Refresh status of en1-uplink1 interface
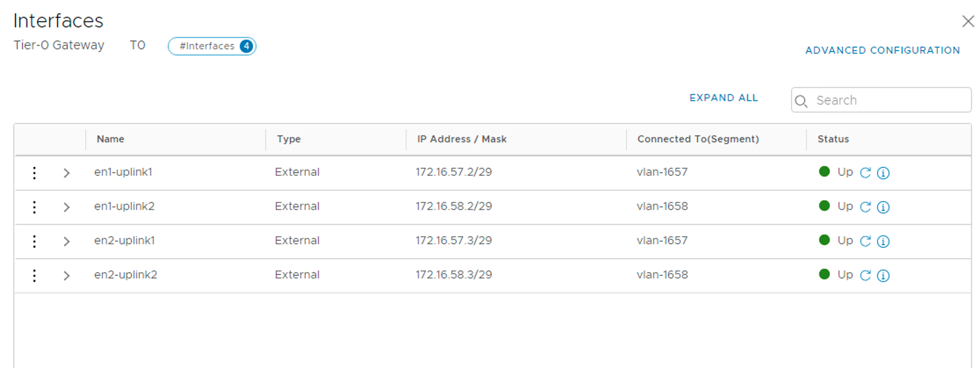This screenshot has width=980, height=368. click(x=865, y=173)
